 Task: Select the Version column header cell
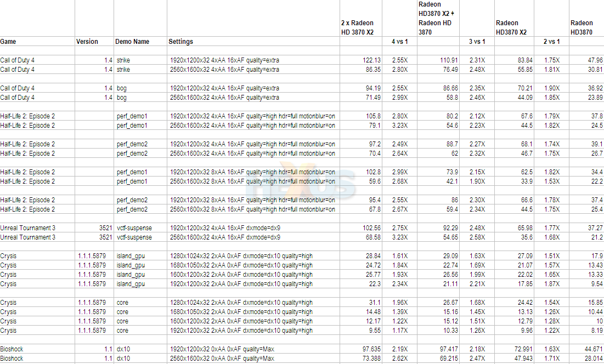pyautogui.click(x=94, y=42)
